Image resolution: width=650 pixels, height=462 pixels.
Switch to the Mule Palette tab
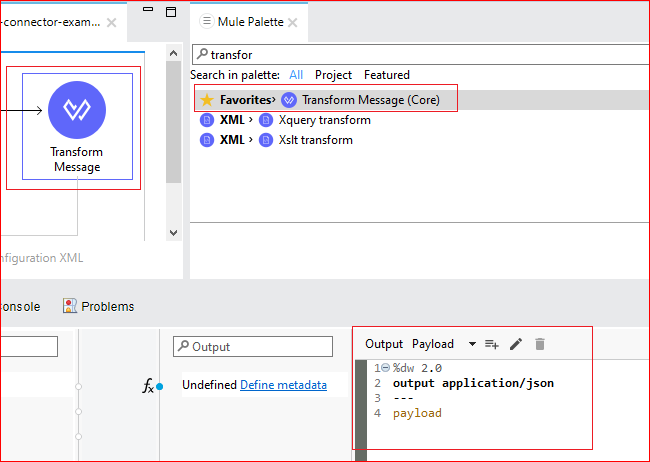[x=250, y=22]
